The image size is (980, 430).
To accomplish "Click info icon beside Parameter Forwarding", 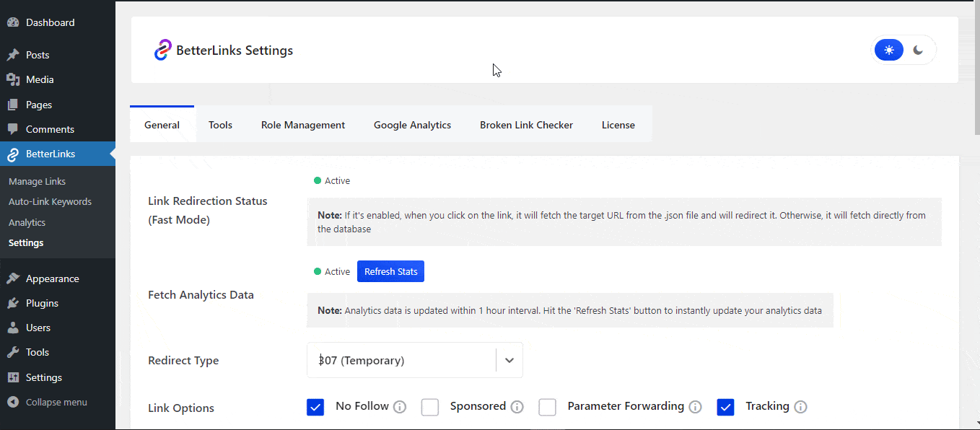I will [695, 407].
